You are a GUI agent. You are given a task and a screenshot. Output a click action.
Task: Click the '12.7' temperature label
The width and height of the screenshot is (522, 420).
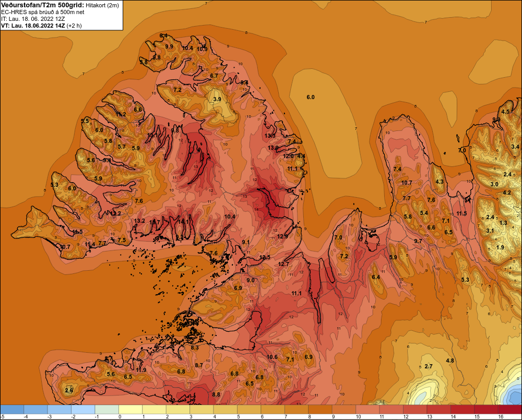(x=283, y=264)
